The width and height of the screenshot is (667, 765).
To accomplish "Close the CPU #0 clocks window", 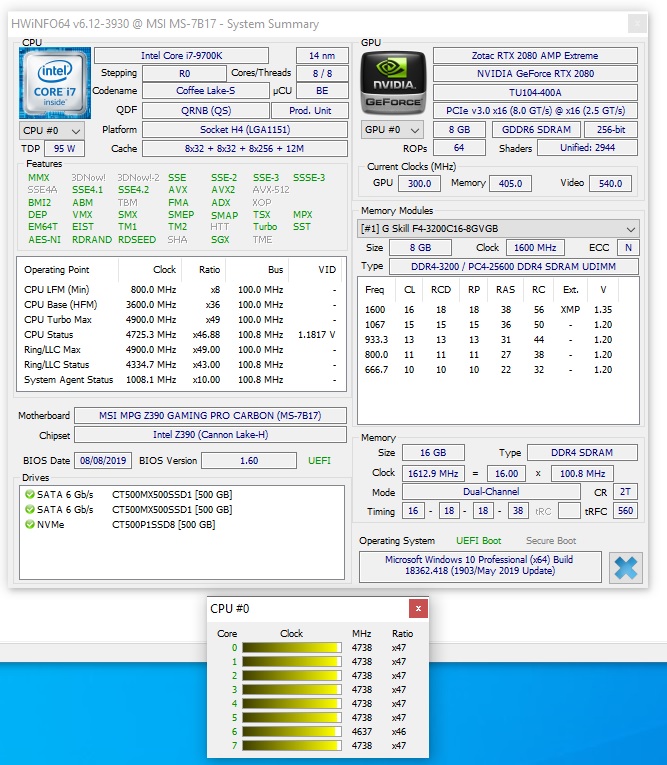I will [418, 608].
